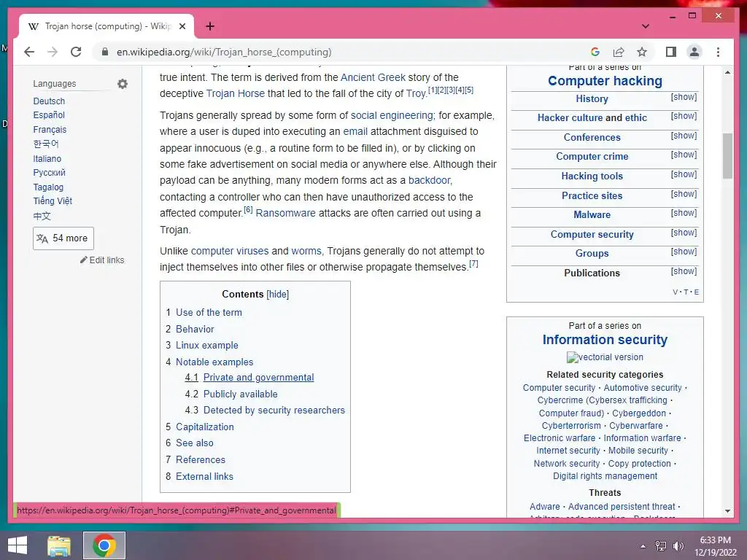
Task: Click the address bar URL
Action: point(224,52)
